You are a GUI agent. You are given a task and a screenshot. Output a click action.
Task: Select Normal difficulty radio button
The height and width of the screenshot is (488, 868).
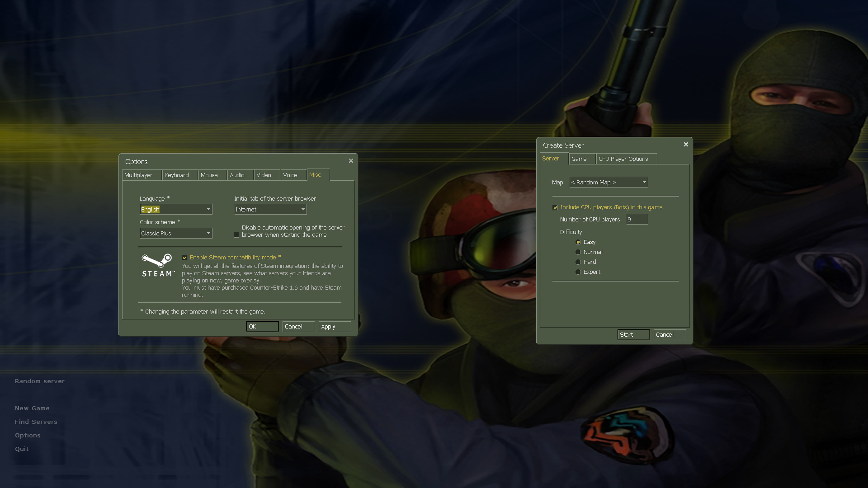tap(578, 252)
